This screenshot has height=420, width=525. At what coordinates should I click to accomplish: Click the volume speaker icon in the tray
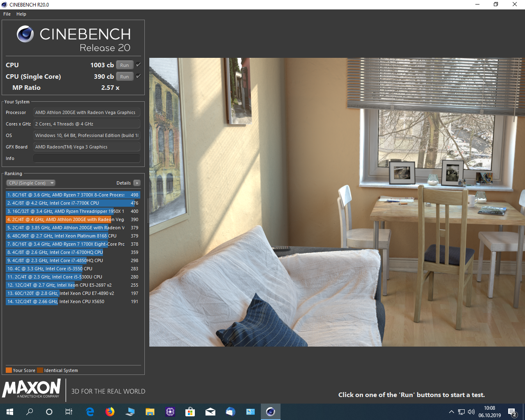point(471,412)
